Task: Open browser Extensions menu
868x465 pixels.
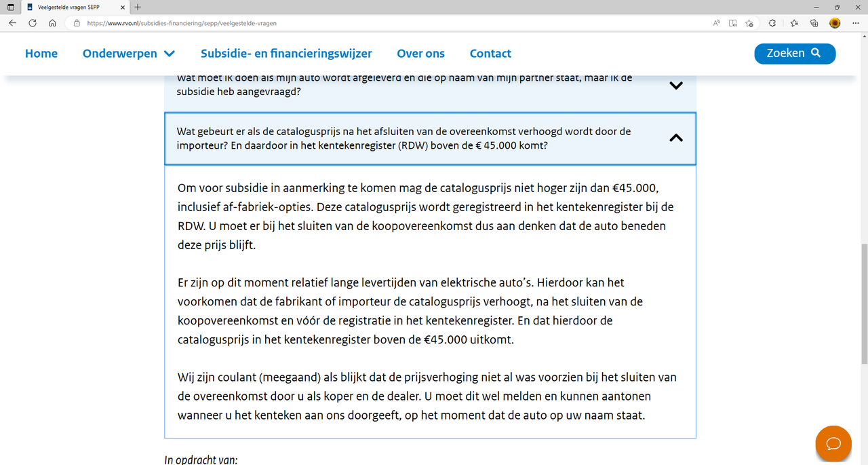Action: click(772, 22)
